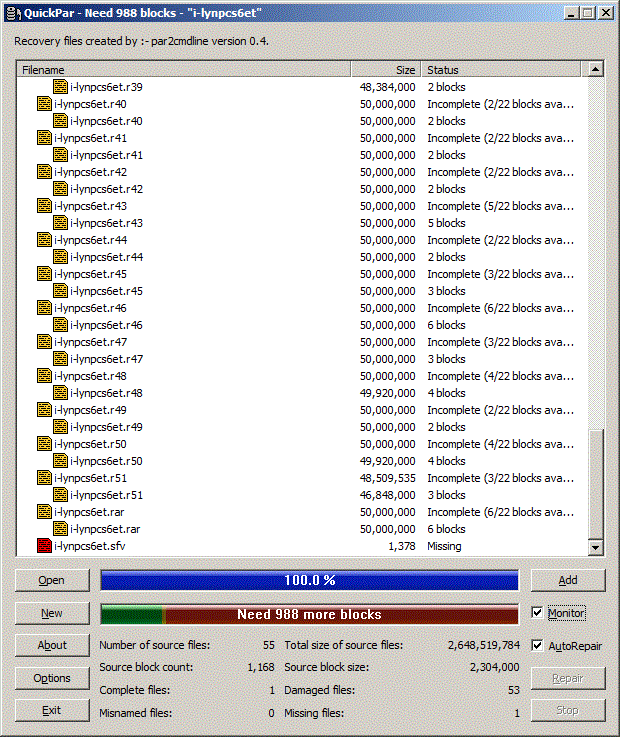Click the source block count value 1,168
Screen dimensions: 620x737
(261, 667)
